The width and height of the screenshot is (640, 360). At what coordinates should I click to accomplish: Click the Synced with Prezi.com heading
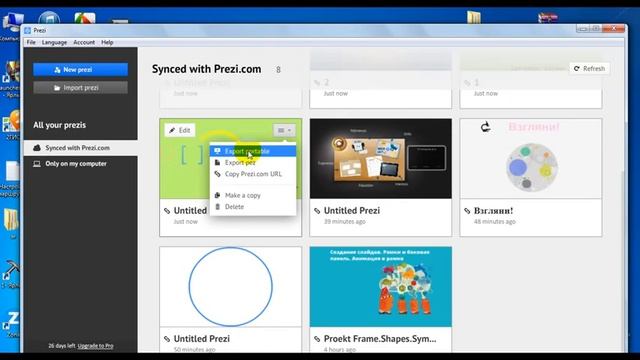pyautogui.click(x=207, y=69)
